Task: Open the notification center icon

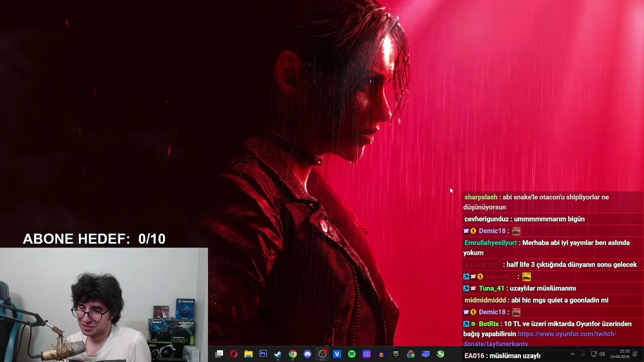Action: [x=635, y=354]
